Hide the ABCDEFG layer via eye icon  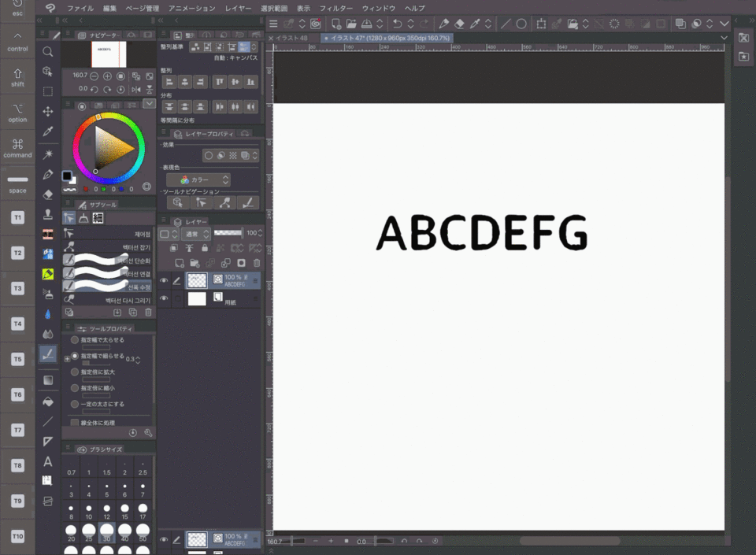(164, 280)
